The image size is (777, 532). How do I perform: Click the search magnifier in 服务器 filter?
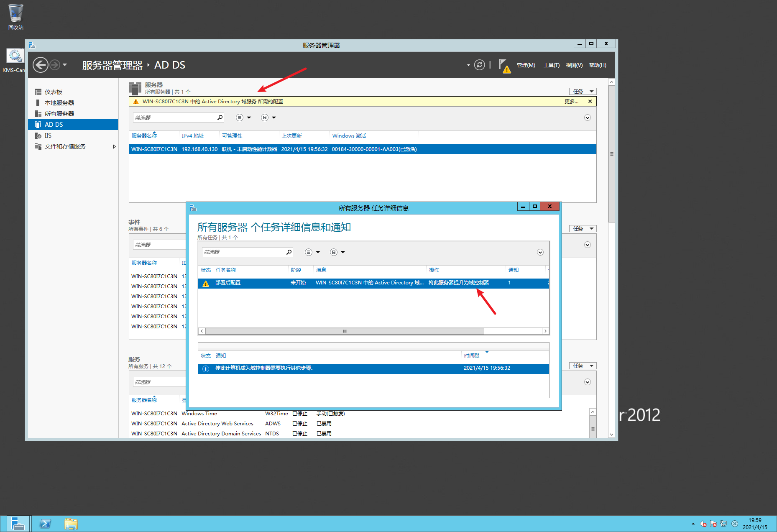tap(220, 118)
